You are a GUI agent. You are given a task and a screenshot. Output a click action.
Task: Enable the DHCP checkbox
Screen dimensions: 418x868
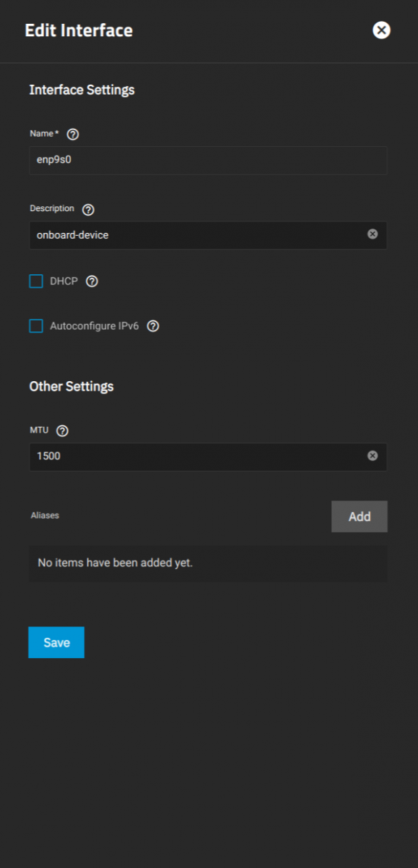[36, 281]
